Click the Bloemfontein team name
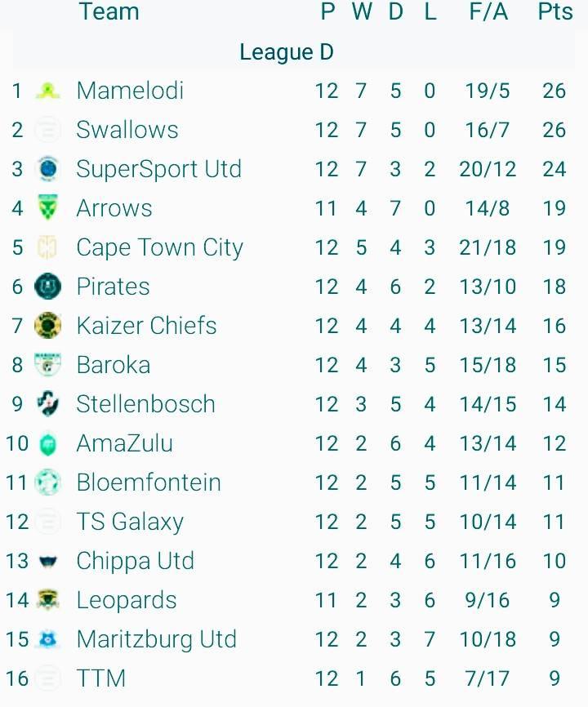Screen dimensions: 588x707 [x=149, y=482]
